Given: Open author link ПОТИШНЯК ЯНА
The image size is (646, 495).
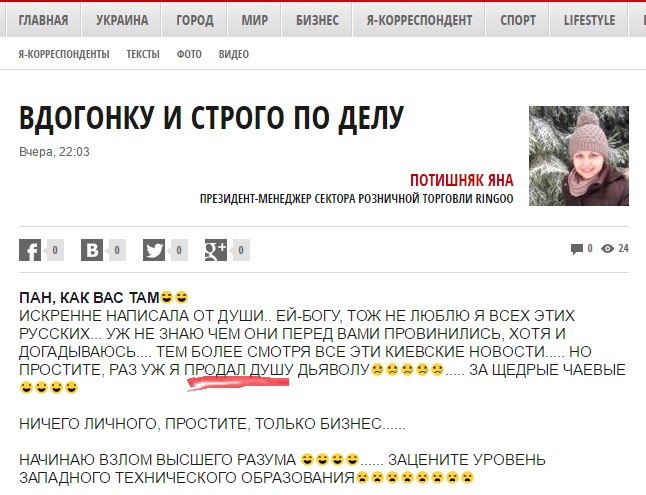Looking at the screenshot, I should 461,180.
